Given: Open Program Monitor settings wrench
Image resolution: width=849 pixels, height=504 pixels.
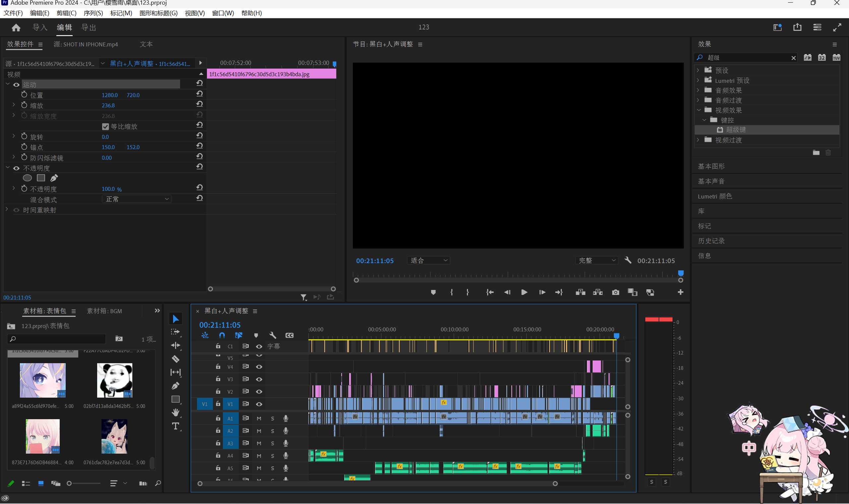Looking at the screenshot, I should 628,260.
